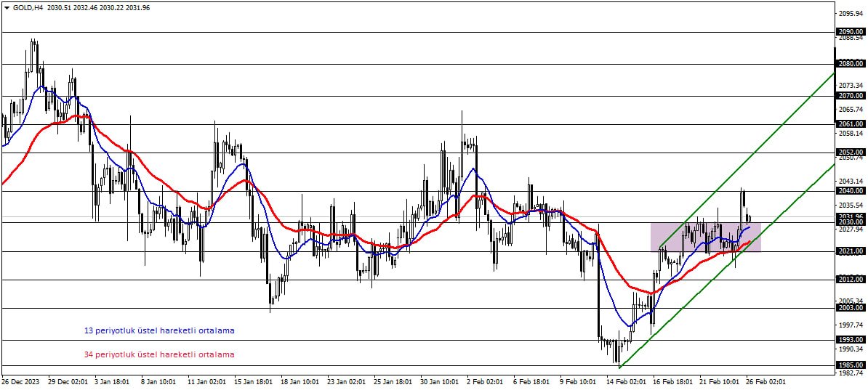This screenshot has height=390, width=868.
Task: Click the 2043.14 price axis value
Action: pos(851,182)
